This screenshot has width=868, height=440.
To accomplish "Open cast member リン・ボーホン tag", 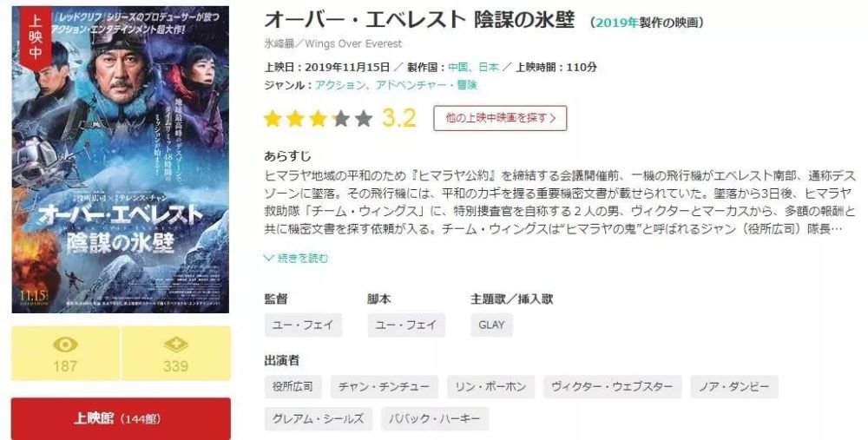I will [x=490, y=386].
